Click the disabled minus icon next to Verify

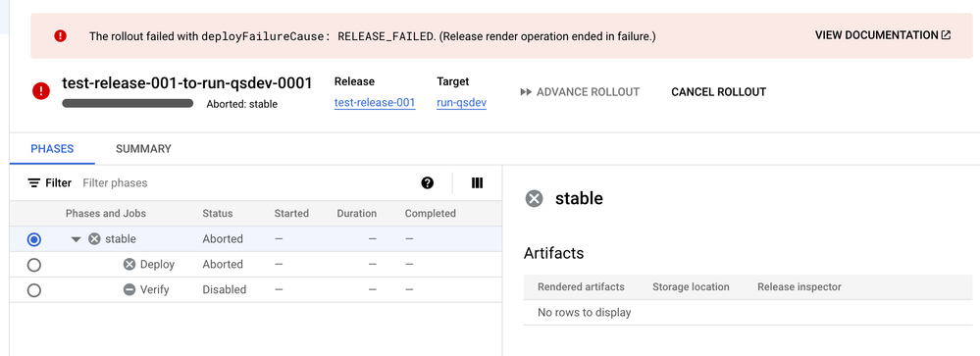point(129,289)
